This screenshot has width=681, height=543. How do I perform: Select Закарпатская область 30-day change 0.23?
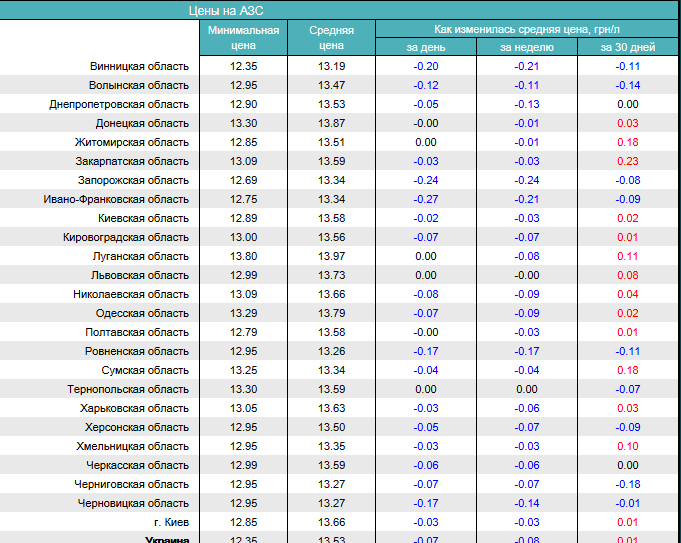pyautogui.click(x=628, y=161)
